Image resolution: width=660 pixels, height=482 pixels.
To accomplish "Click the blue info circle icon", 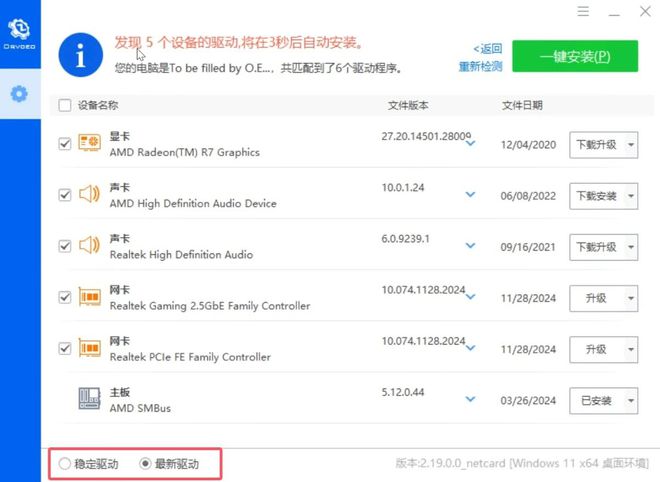I will (x=81, y=55).
